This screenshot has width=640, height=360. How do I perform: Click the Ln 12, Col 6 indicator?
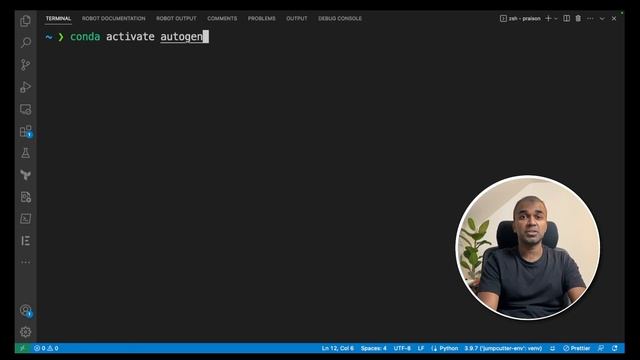tap(338, 348)
